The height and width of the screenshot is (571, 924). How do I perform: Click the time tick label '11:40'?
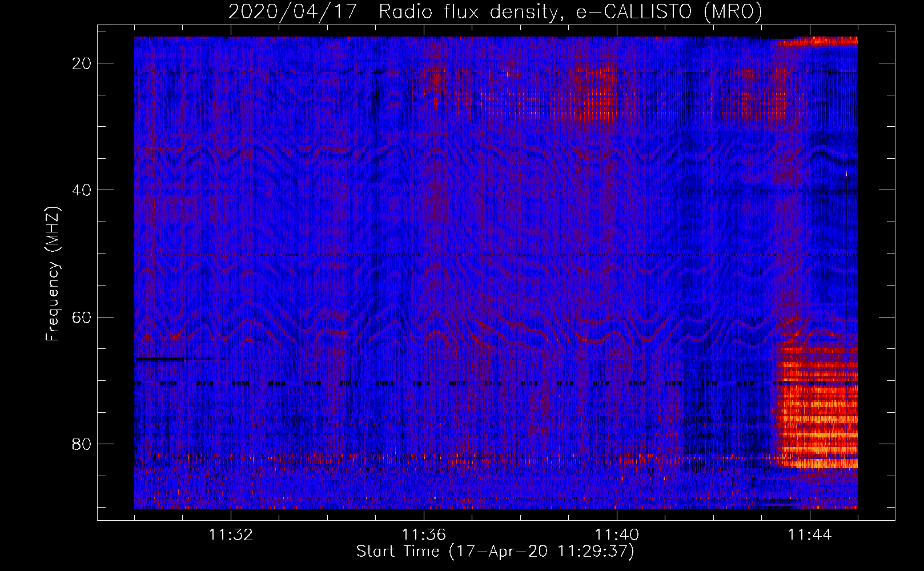pyautogui.click(x=617, y=535)
